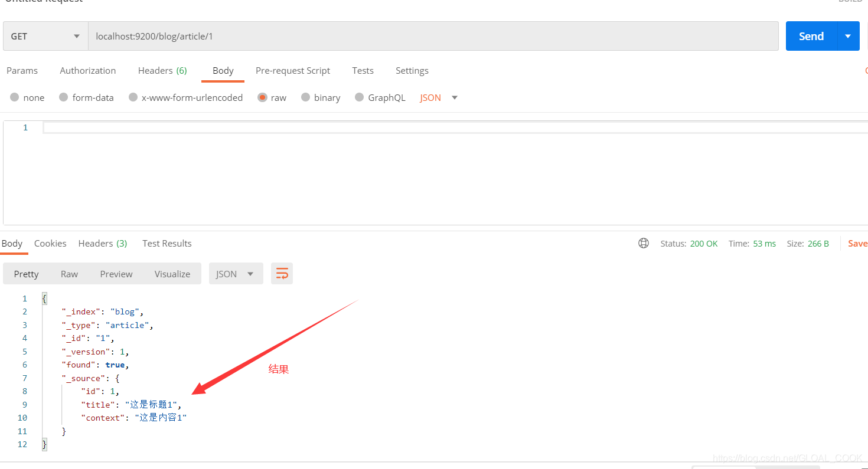Screen dimensions: 868x469
Task: Open the GET method dropdown
Action: [x=45, y=36]
